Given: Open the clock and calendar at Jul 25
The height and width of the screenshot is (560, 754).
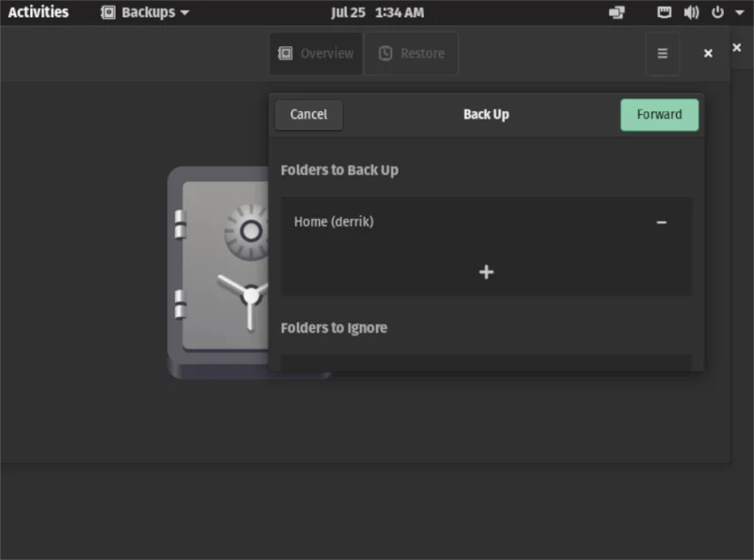Looking at the screenshot, I should 378,12.
